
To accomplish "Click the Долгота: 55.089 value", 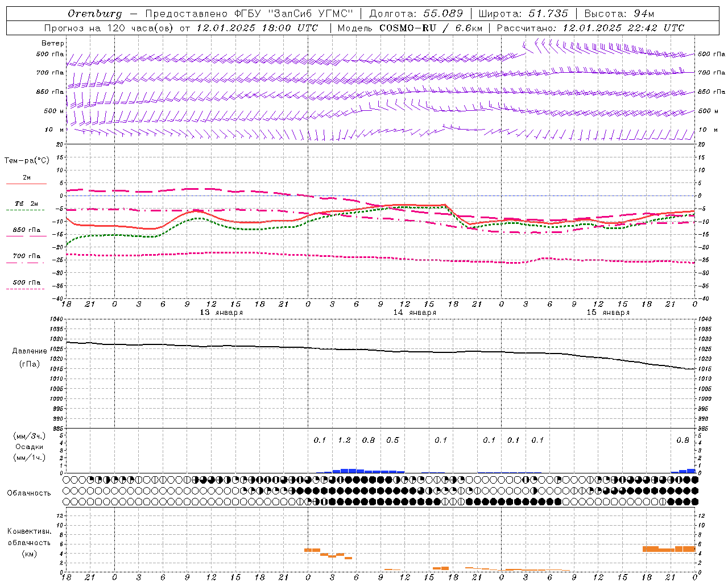I will pyautogui.click(x=416, y=14).
